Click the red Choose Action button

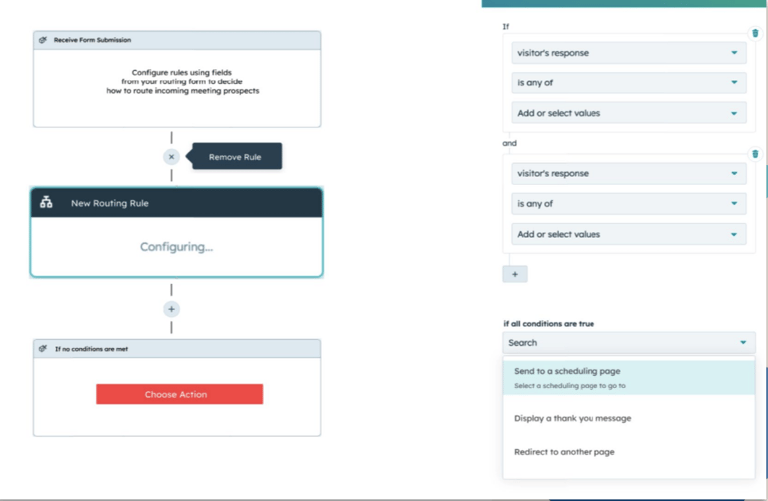(x=179, y=394)
